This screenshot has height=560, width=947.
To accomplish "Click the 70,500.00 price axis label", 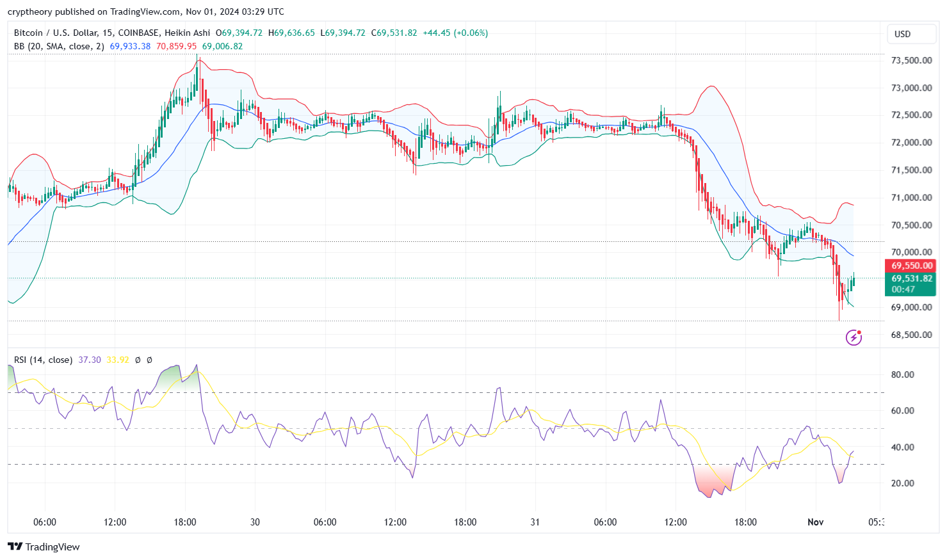I will tap(911, 225).
